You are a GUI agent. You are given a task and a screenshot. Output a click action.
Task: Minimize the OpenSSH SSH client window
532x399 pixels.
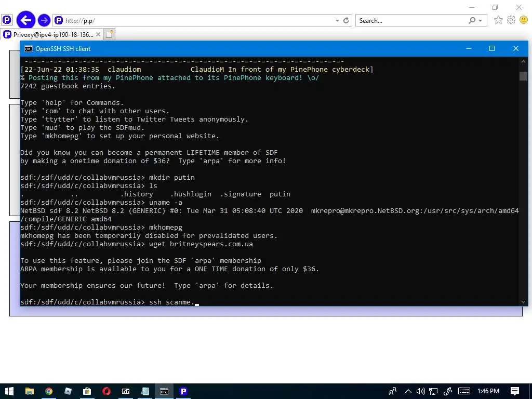tap(469, 48)
